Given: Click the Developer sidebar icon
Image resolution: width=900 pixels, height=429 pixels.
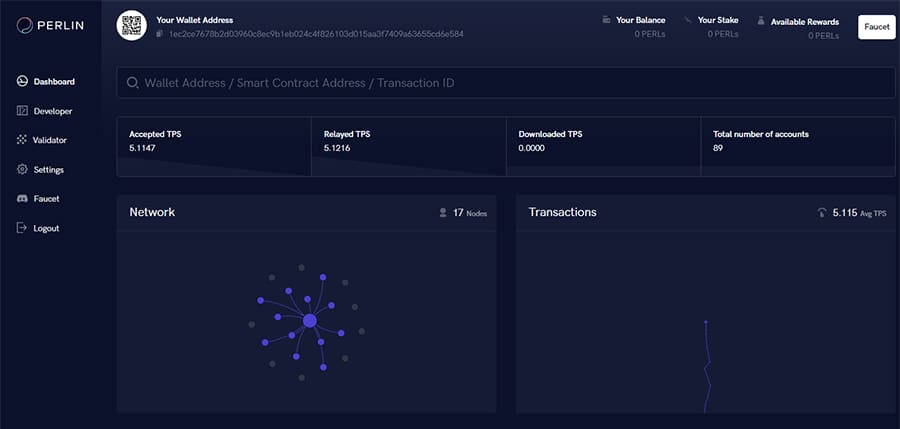Looking at the screenshot, I should (22, 111).
